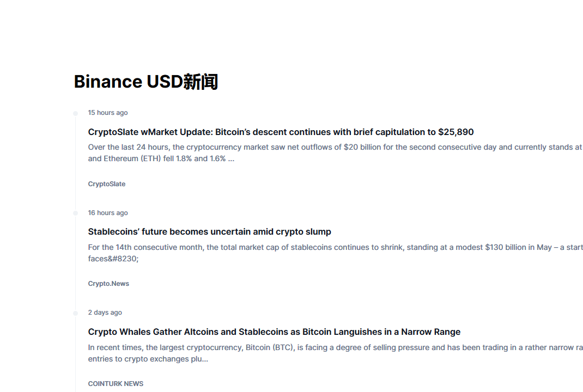Click the 15 hours ago timestamp
Image resolution: width=583 pixels, height=392 pixels.
coord(108,113)
